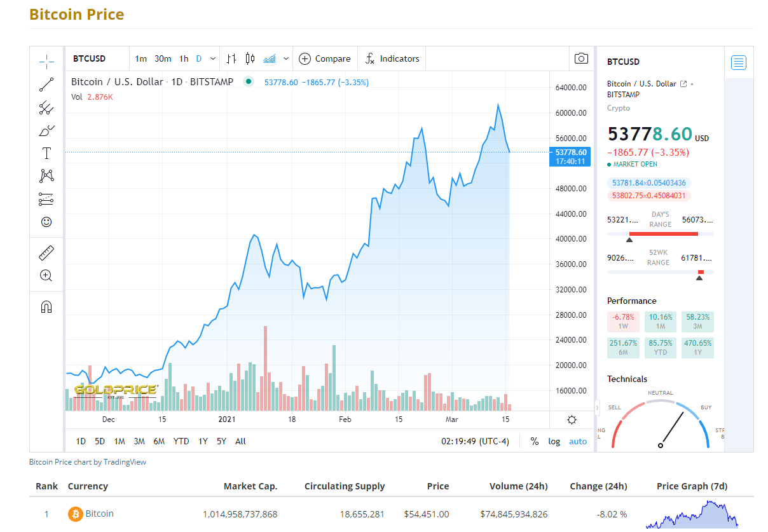Screen dimensions: 768x532
Task: Select the brush drawing tool
Action: pyautogui.click(x=46, y=130)
